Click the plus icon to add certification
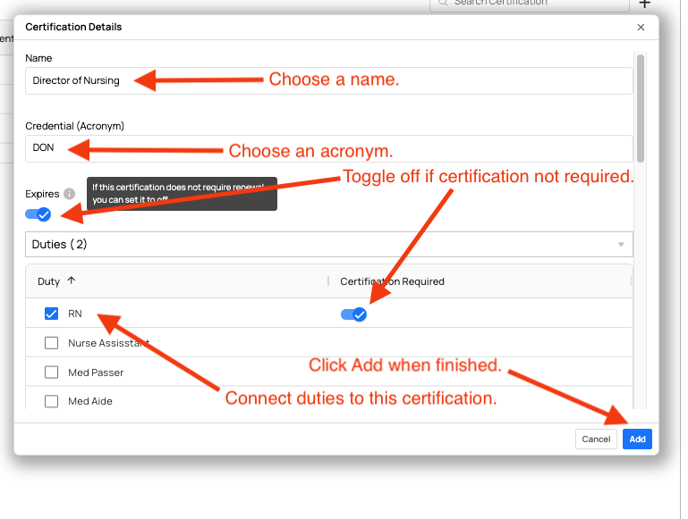 [644, 4]
